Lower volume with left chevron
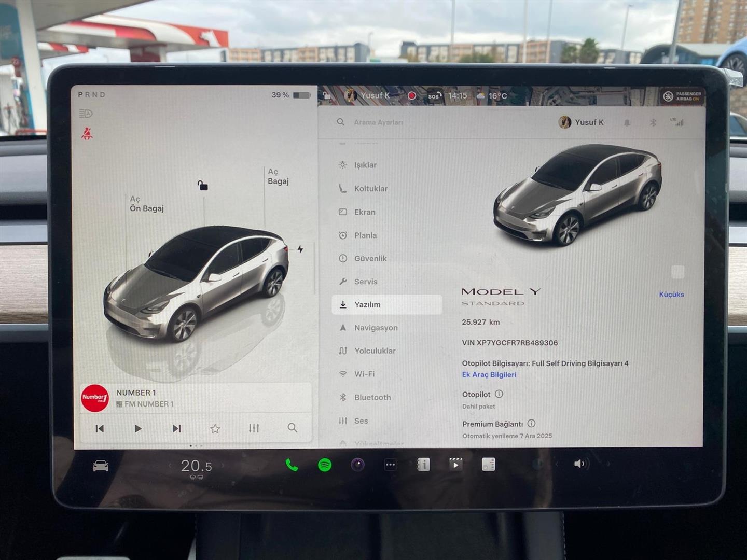747x560 pixels. click(x=558, y=464)
